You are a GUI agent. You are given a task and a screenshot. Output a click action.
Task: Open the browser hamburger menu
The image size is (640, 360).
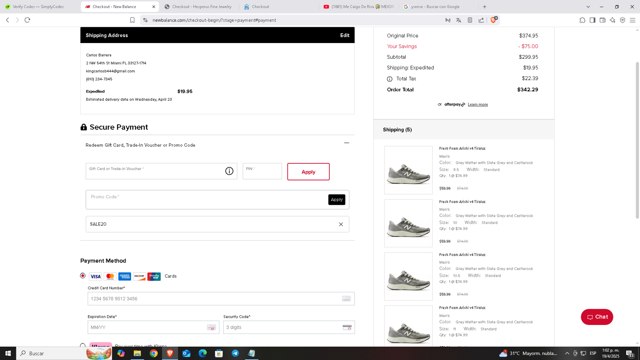[x=632, y=20]
